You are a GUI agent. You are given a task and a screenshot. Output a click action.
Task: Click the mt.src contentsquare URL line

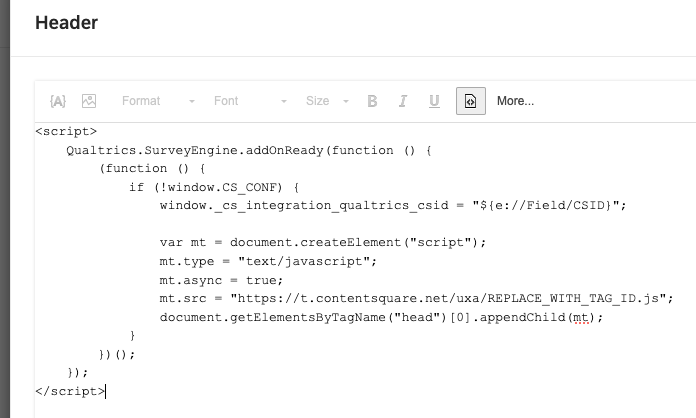pyautogui.click(x=416, y=298)
